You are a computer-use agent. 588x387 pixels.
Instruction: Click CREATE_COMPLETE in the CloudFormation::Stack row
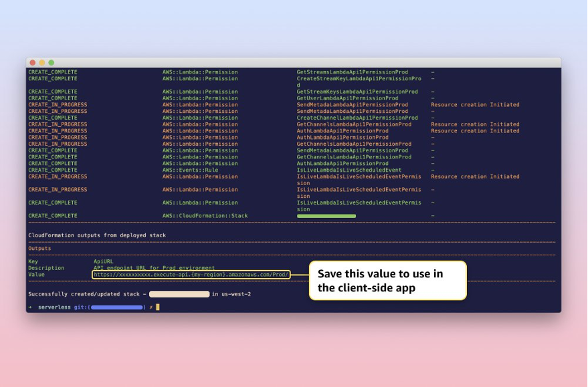pyautogui.click(x=53, y=216)
